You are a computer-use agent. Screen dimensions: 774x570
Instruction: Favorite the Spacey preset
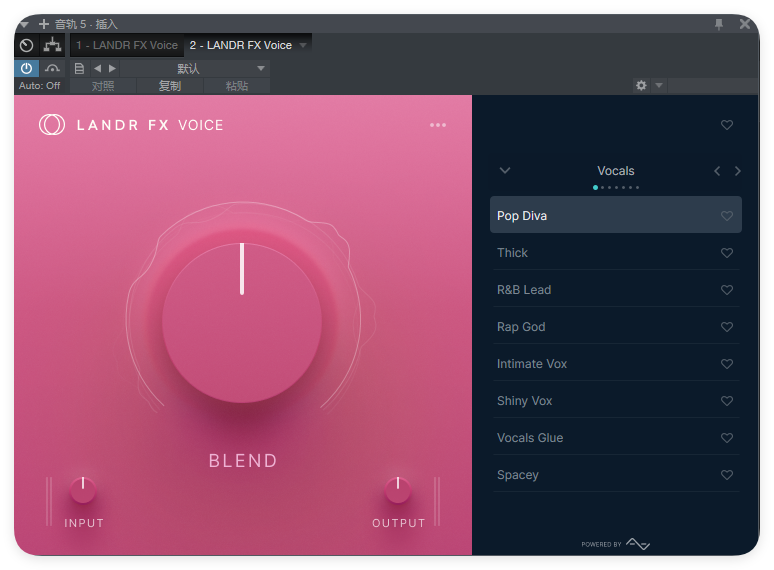click(x=727, y=475)
